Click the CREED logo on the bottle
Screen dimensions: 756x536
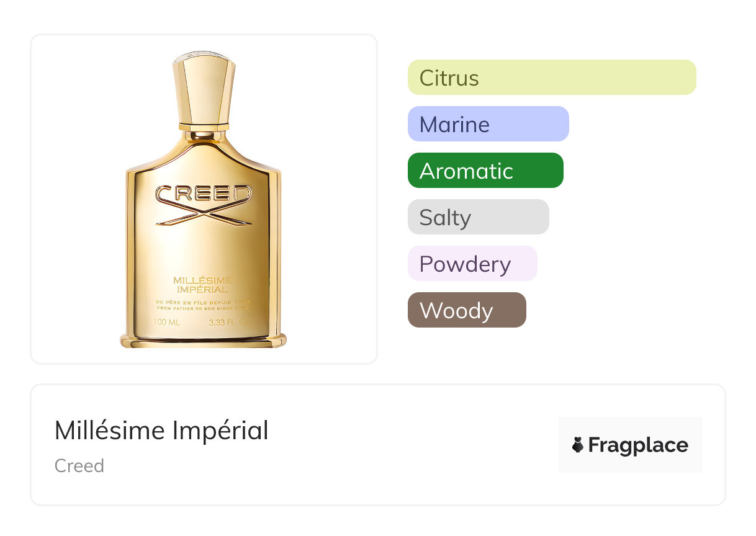pyautogui.click(x=204, y=194)
